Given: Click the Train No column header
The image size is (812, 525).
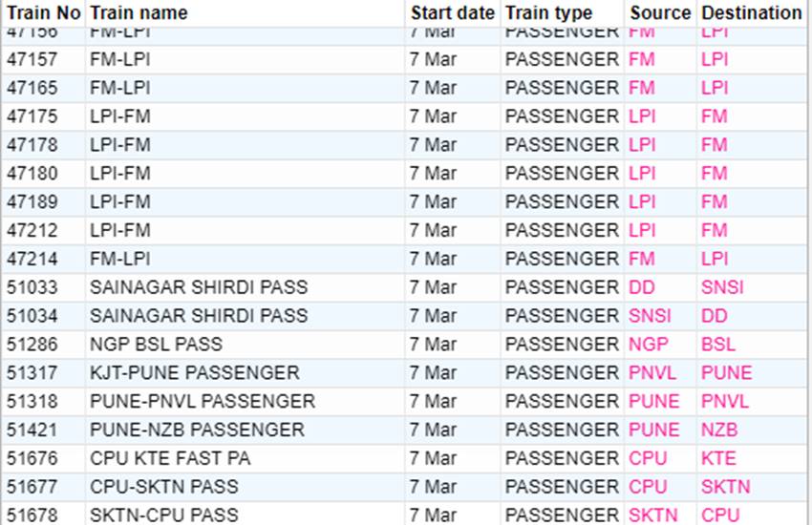Looking at the screenshot, I should (43, 13).
